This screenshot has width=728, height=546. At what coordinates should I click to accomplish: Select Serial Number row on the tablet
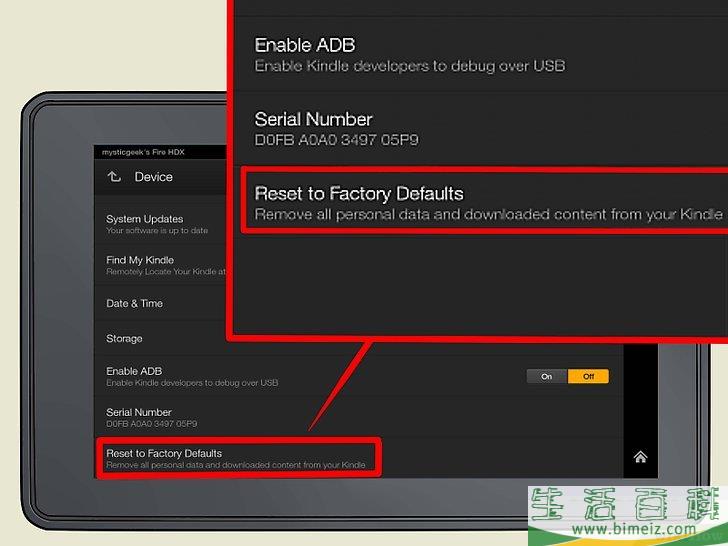(x=358, y=417)
